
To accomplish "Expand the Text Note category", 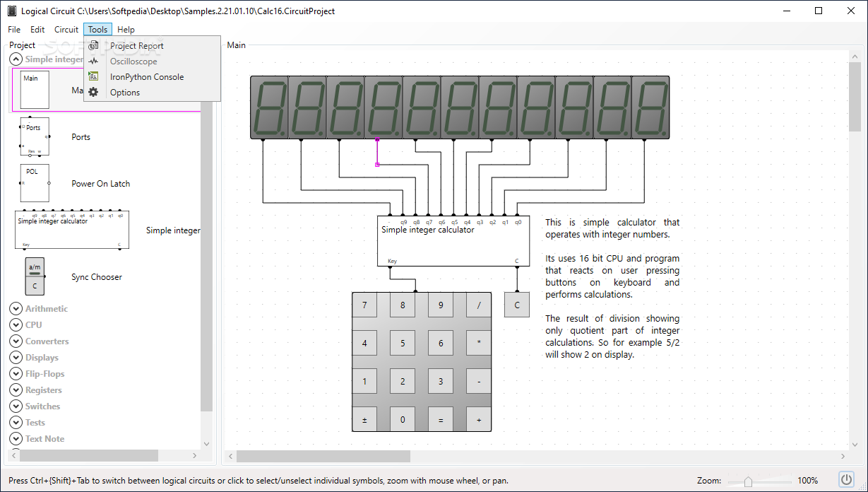I will point(16,438).
